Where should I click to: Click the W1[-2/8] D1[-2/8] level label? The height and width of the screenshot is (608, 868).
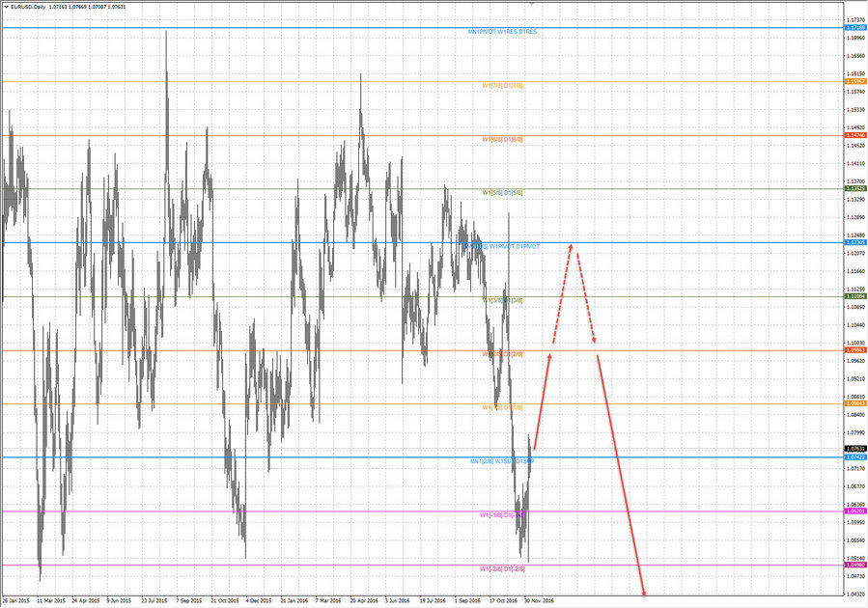point(503,567)
